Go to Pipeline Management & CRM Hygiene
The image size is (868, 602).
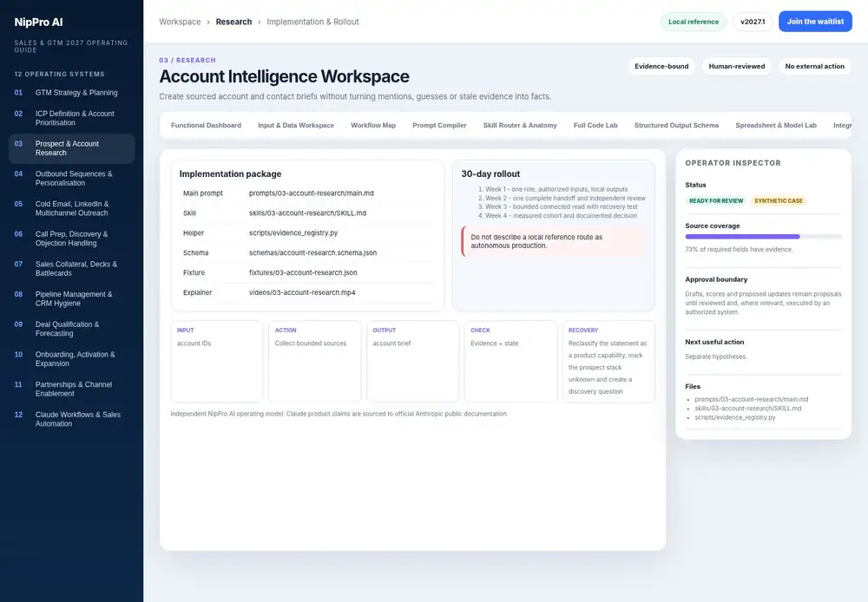point(71,298)
